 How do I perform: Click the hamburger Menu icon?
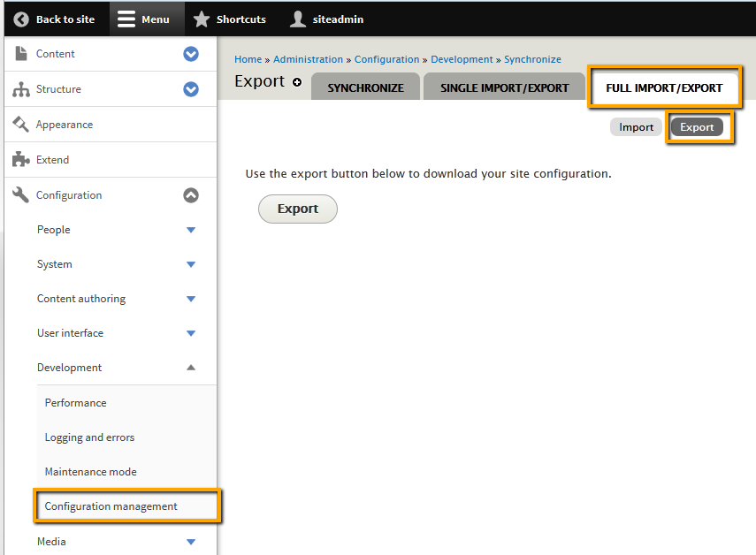point(126,19)
